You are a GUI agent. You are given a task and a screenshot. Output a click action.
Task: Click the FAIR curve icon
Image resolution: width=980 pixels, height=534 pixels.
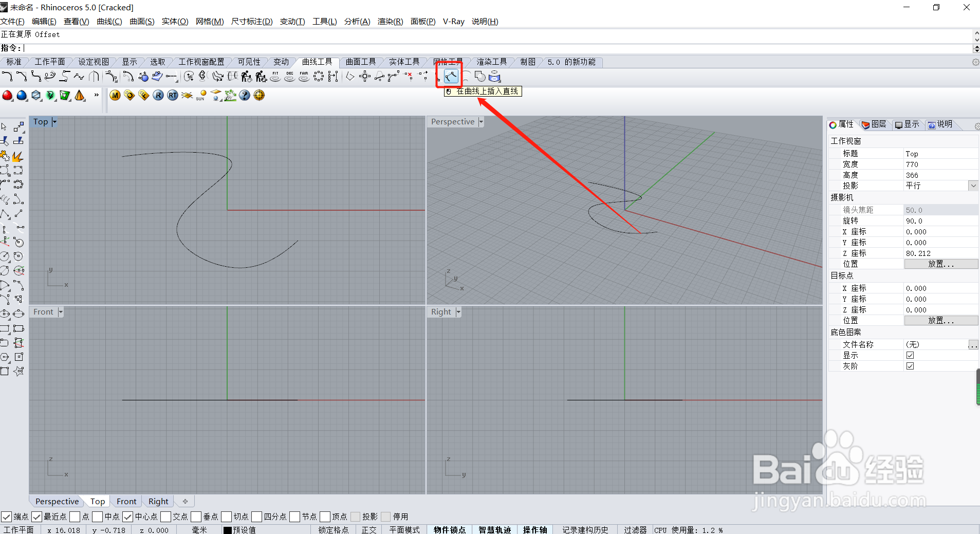click(304, 77)
